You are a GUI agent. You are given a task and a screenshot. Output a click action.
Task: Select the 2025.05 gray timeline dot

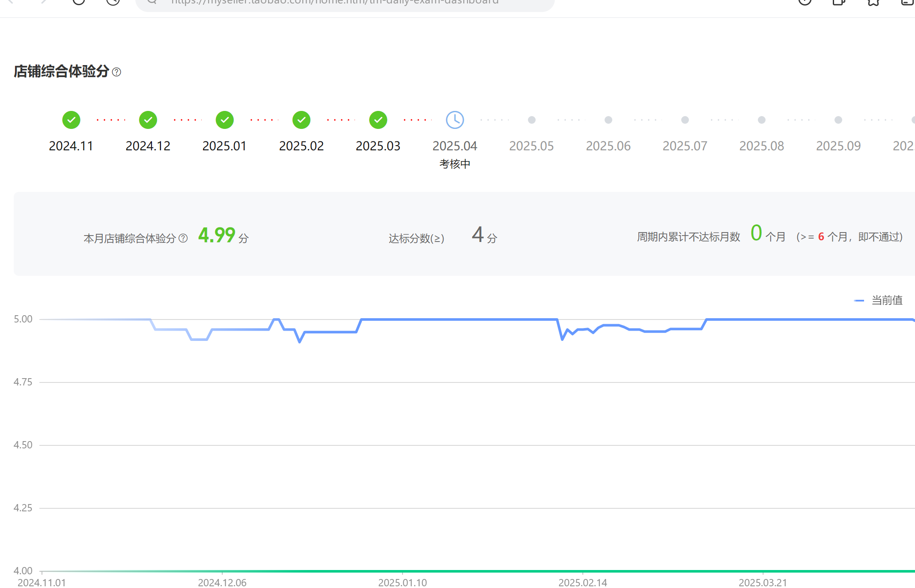531,120
